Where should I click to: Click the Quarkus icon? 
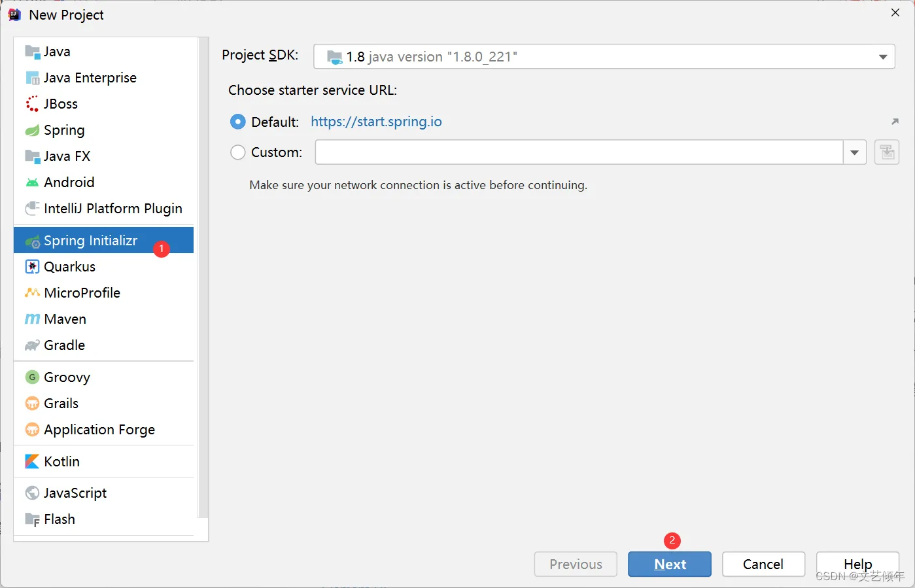click(x=32, y=267)
